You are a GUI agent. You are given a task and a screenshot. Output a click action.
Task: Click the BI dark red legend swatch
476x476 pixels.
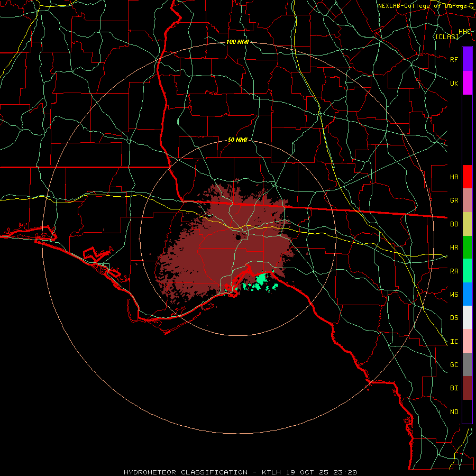point(467,388)
